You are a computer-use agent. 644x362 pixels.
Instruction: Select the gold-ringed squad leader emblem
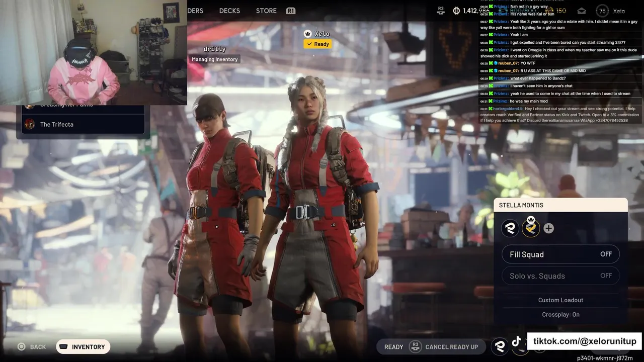click(x=531, y=228)
